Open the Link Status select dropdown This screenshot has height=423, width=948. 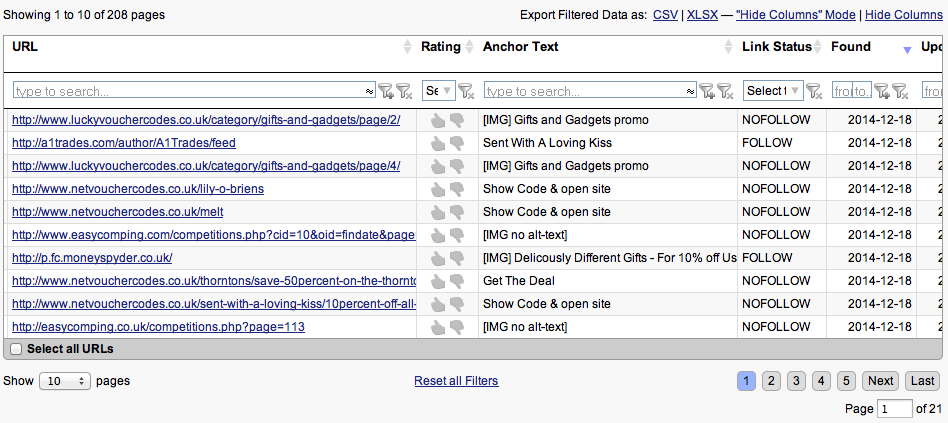773,90
